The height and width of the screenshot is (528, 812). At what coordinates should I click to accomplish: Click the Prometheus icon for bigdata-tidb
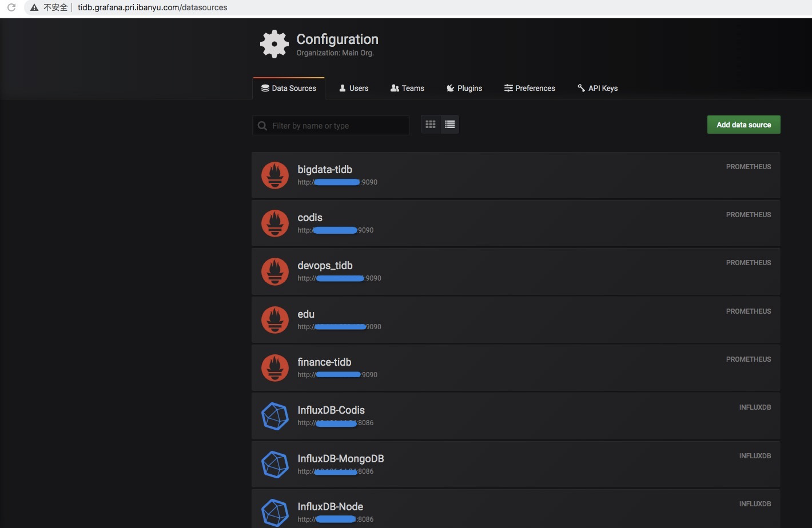pyautogui.click(x=275, y=175)
